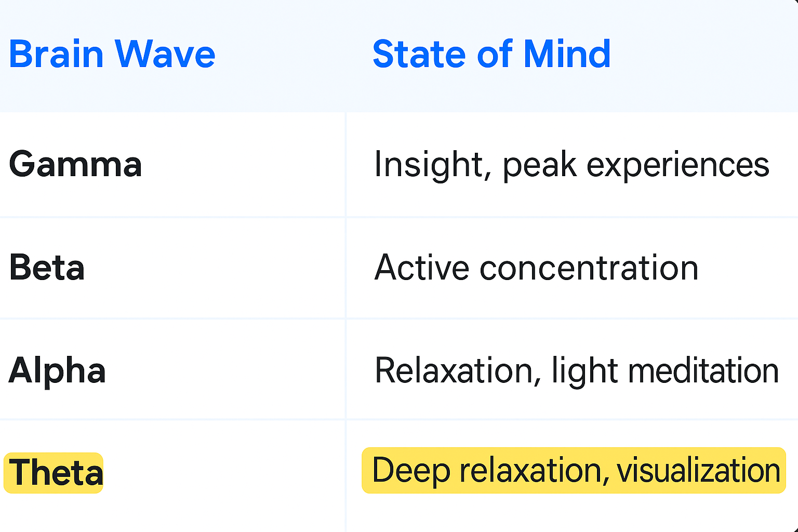The height and width of the screenshot is (532, 798).
Task: Click the highlighted word "visualization"
Action: tap(698, 470)
